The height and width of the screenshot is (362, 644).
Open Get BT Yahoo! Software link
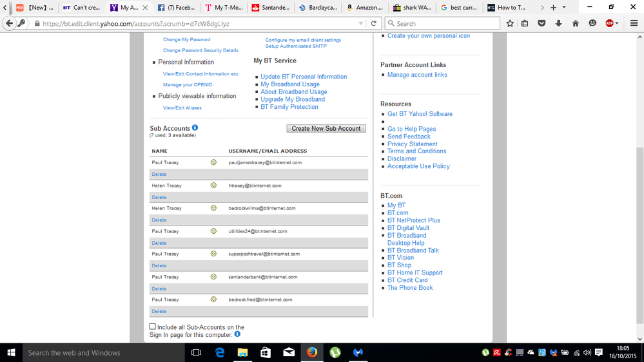pos(420,114)
